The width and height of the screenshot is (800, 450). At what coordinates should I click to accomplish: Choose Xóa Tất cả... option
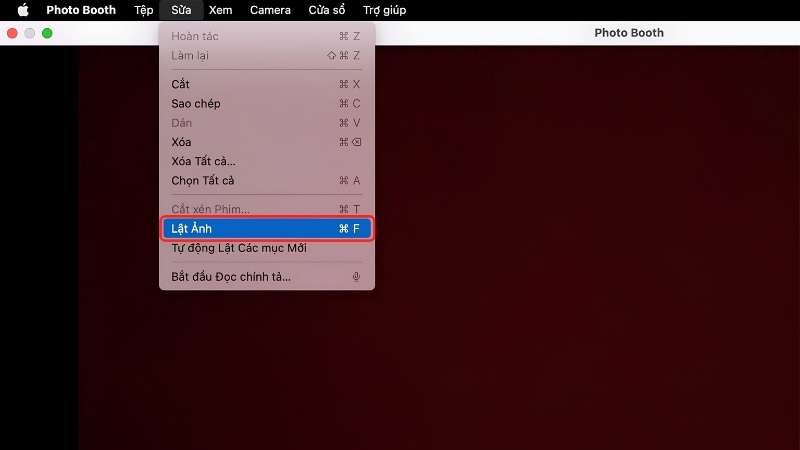[267, 161]
